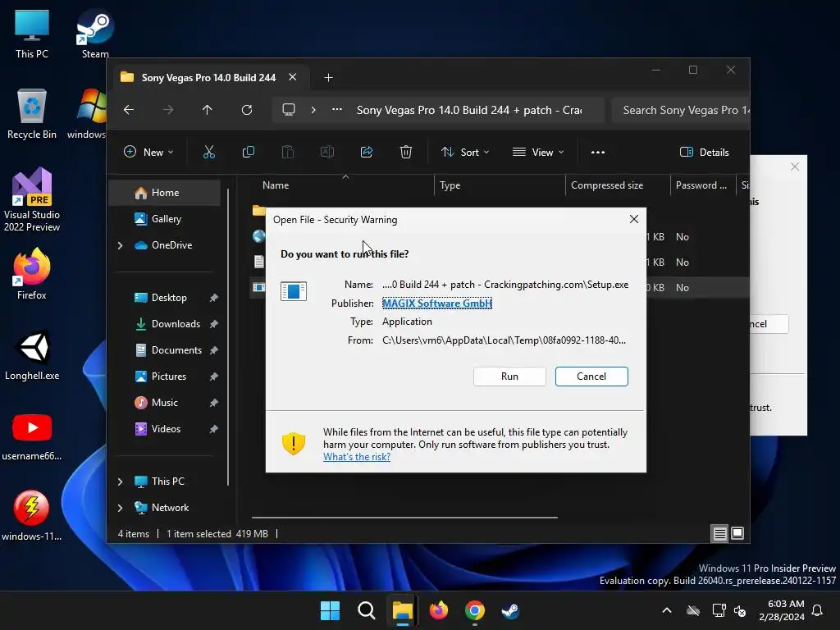Open the Windows Start menu
Viewport: 840px width, 630px height.
pos(330,610)
